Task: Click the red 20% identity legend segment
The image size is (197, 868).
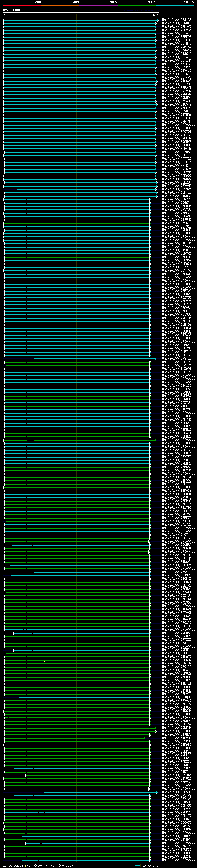Action: click(22, 6)
